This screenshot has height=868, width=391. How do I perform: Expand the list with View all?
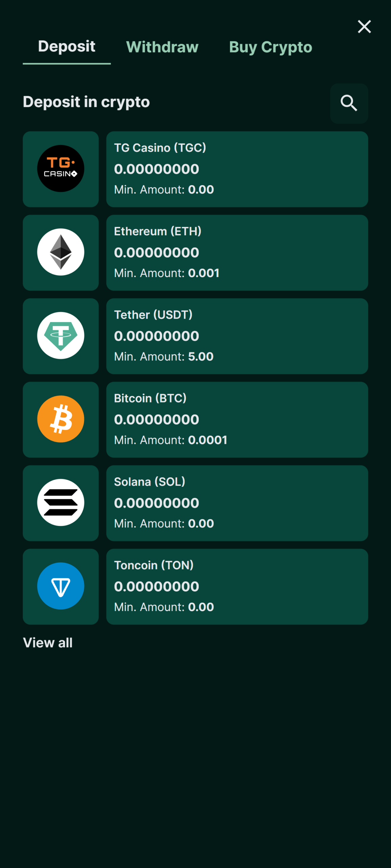point(48,643)
